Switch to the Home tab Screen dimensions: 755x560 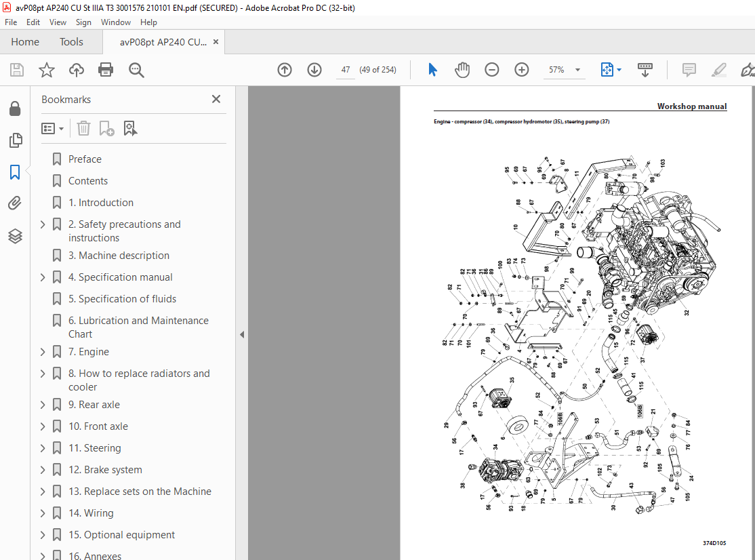pos(25,42)
